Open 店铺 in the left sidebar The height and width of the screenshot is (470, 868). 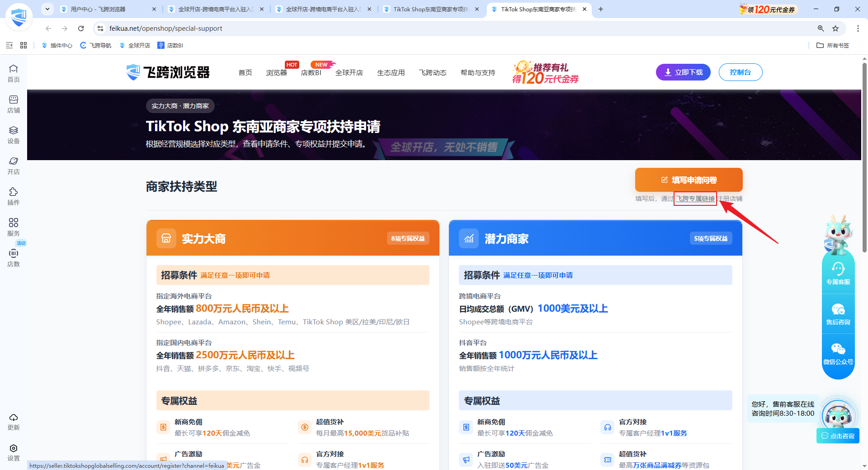14,104
